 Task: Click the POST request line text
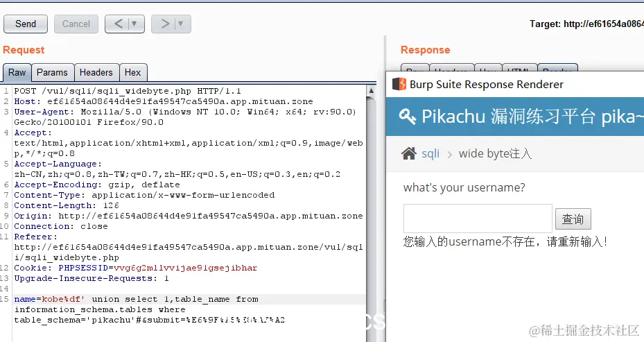(x=128, y=91)
